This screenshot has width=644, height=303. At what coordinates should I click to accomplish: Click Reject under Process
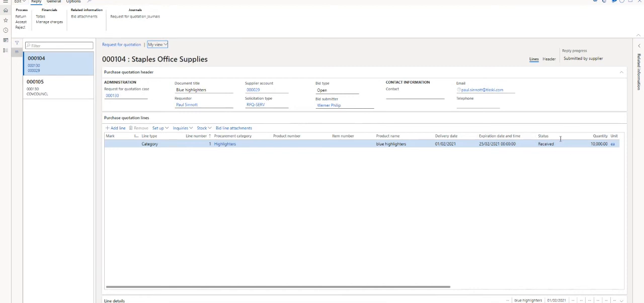point(20,28)
